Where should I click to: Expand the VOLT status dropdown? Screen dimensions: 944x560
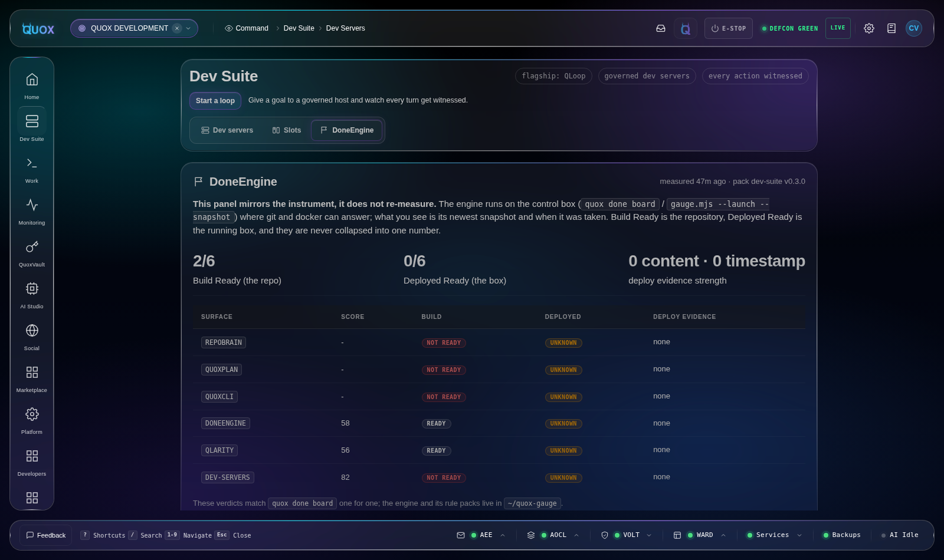pos(649,535)
